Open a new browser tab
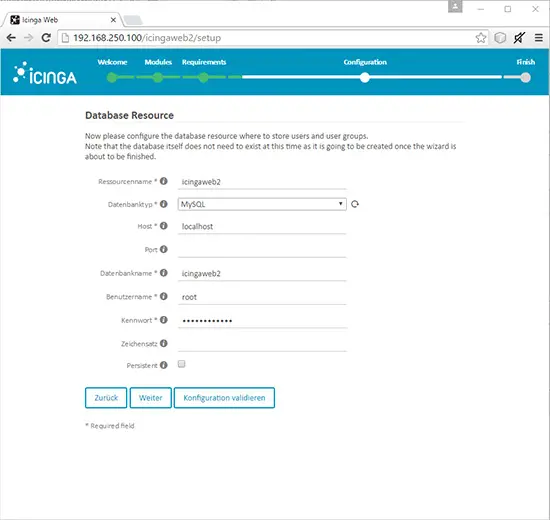550x520 pixels. coord(133,20)
